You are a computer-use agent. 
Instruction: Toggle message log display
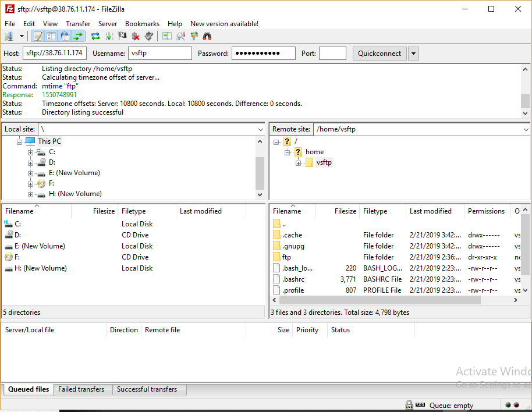pos(38,36)
